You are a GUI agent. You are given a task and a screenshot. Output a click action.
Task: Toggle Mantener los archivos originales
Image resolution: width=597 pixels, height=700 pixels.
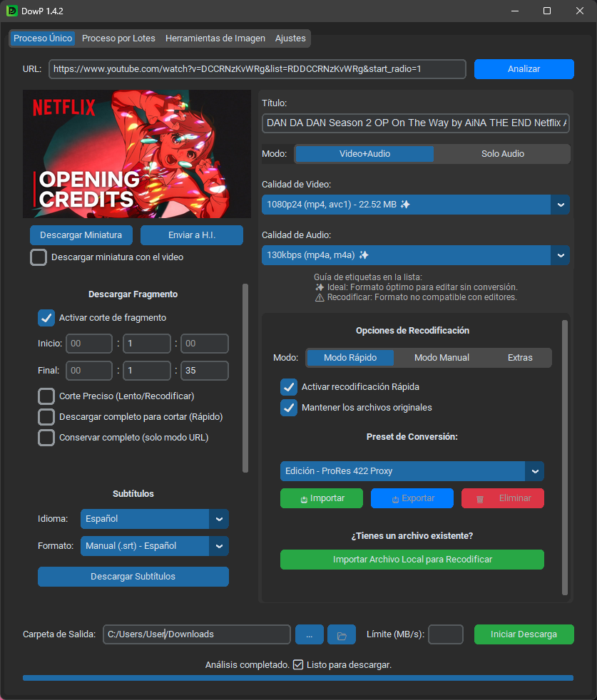click(x=289, y=408)
